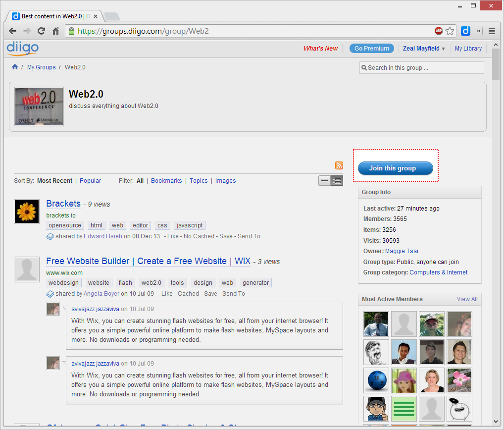Save the Brackets bookmark
504x430 pixels.
coord(226,236)
